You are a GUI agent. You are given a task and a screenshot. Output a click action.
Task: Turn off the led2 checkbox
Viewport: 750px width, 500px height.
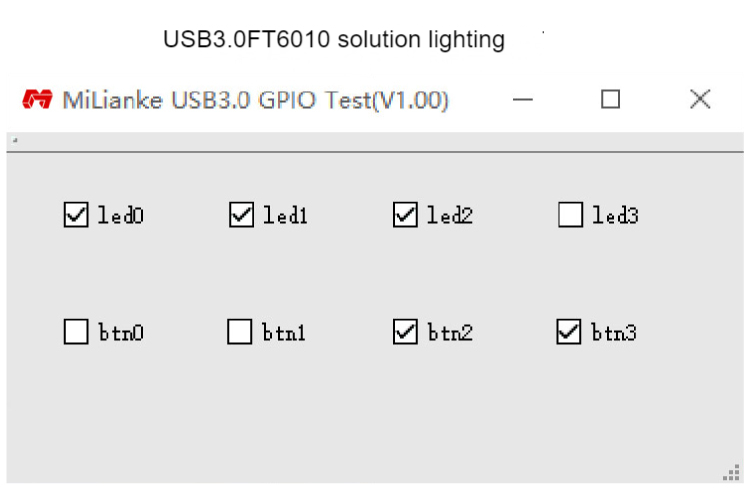click(405, 214)
